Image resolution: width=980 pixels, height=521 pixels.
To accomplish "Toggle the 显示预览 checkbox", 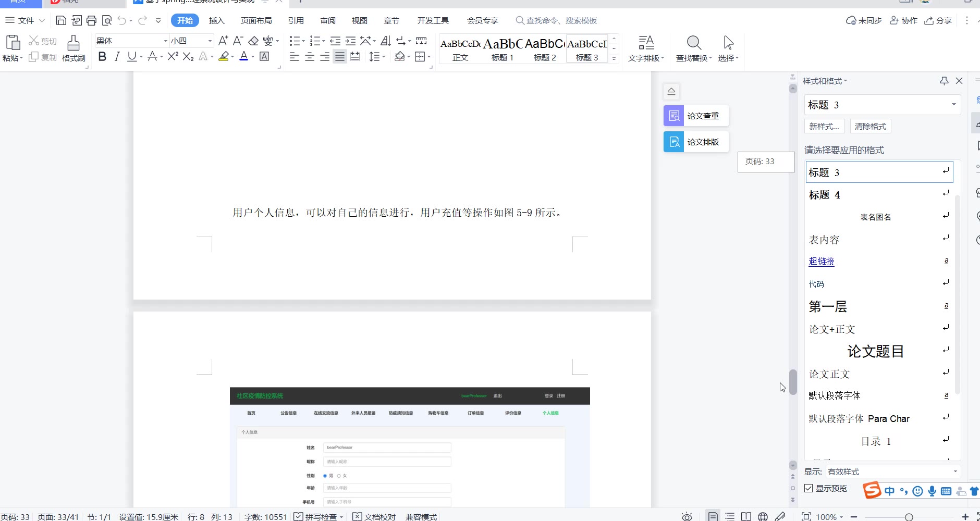I will tap(808, 488).
